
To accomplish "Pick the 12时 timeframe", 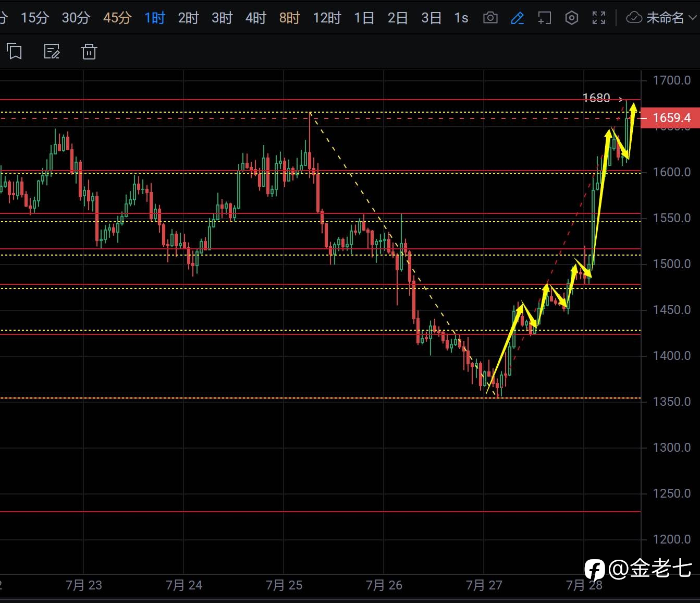I will pyautogui.click(x=327, y=18).
